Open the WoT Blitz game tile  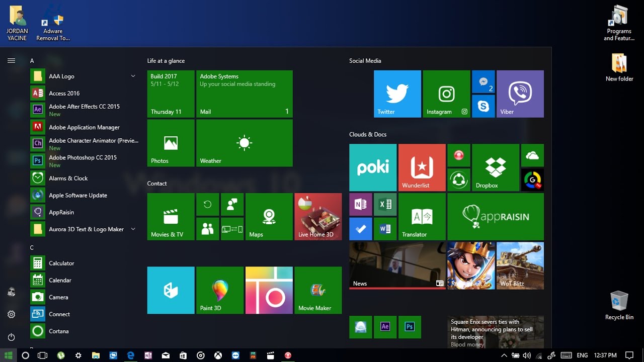[520, 265]
